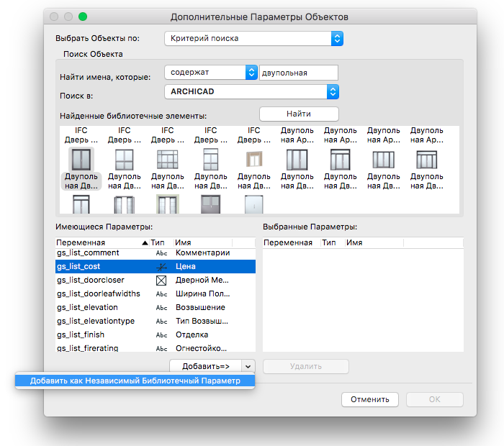Click the sort arrow in the Переменная column header
504x446 pixels.
(x=145, y=243)
